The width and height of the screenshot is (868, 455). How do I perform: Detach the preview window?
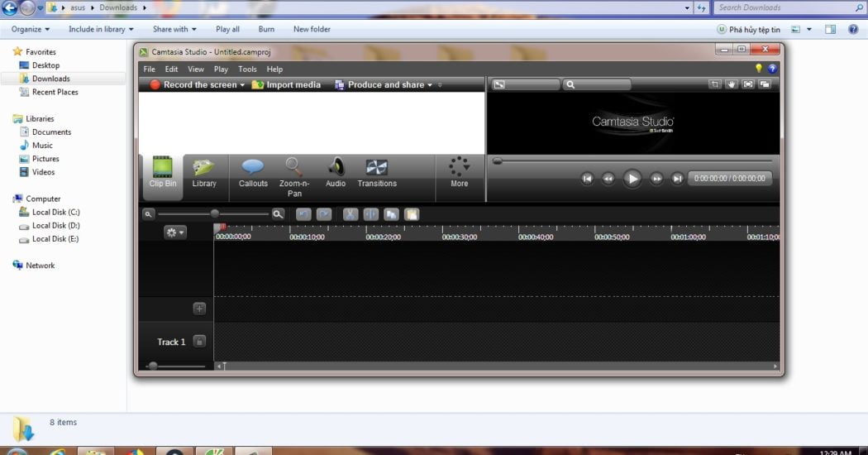click(x=765, y=84)
